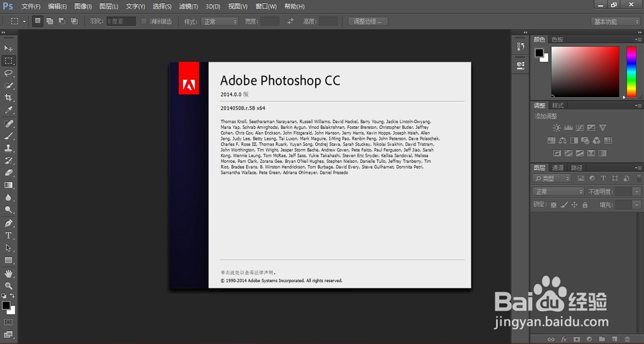Swap width and height arrows button

coord(290,21)
